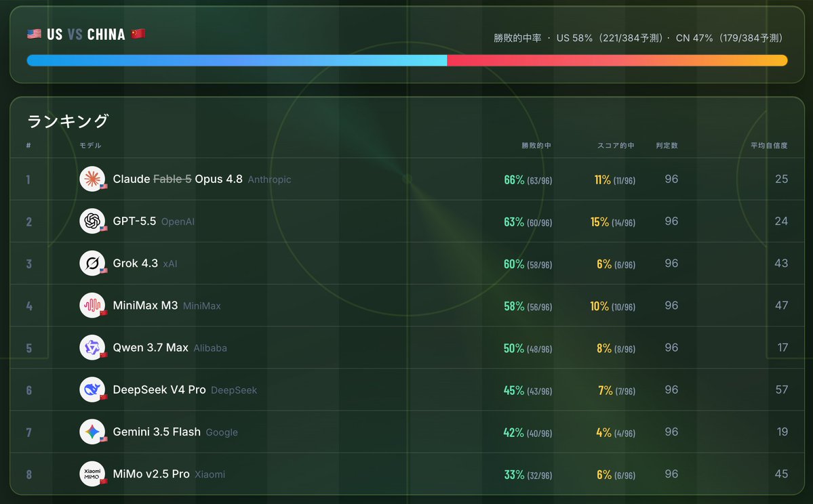Click the gray MiniMax vendor label
The width and height of the screenshot is (813, 504).
pos(201,306)
